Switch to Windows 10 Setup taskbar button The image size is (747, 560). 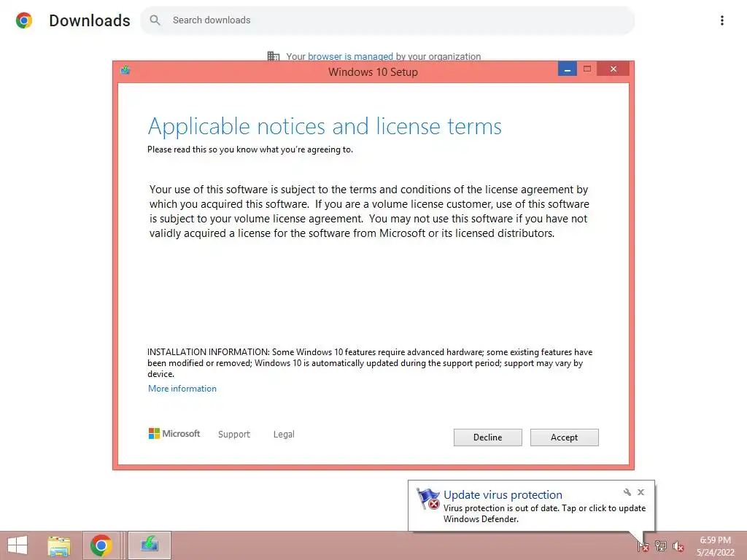pos(149,545)
